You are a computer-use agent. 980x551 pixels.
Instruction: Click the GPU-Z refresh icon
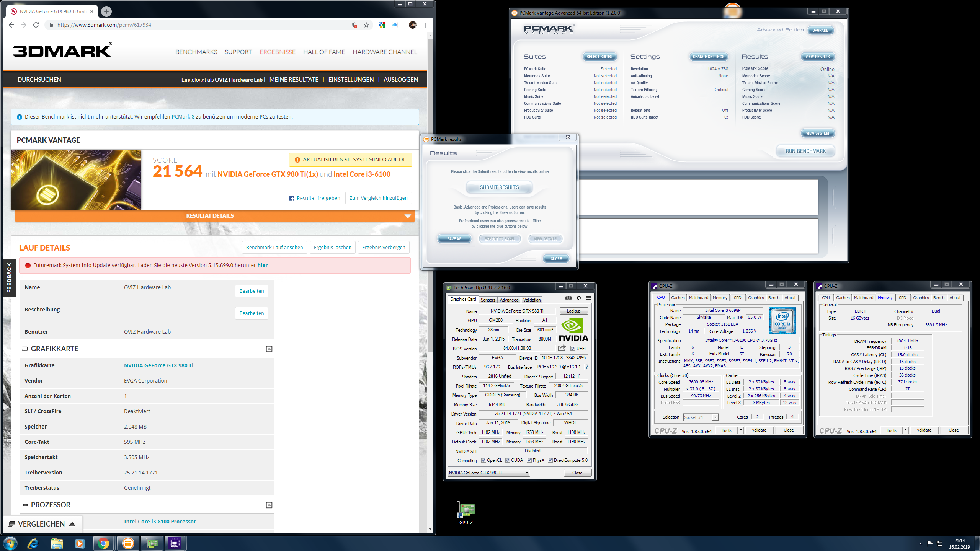(578, 298)
